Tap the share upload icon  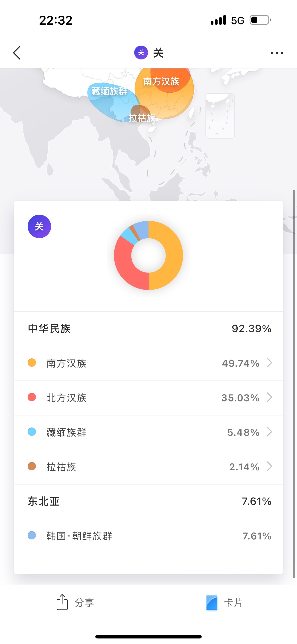(62, 603)
